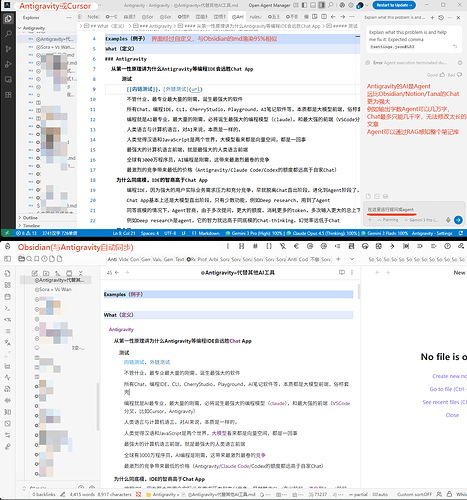The image size is (467, 500).
Task: Click '### Antigravity' breadcrumb segment
Action: click(x=153, y=26)
